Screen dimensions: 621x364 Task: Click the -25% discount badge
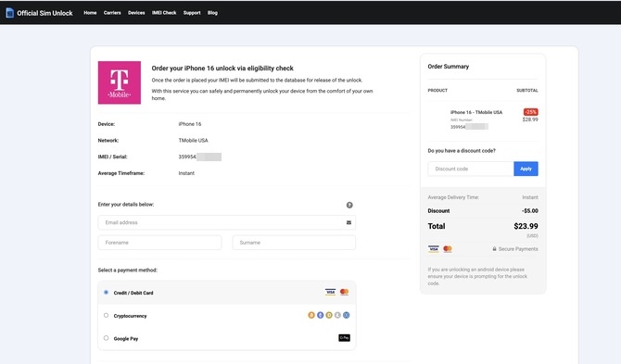[x=531, y=112]
